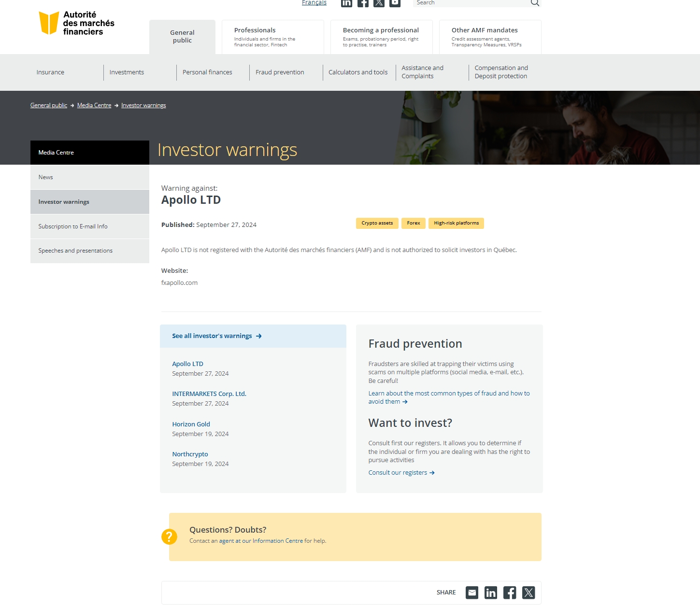This screenshot has height=607, width=700.
Task: Go to General public breadcrumb
Action: (x=49, y=105)
